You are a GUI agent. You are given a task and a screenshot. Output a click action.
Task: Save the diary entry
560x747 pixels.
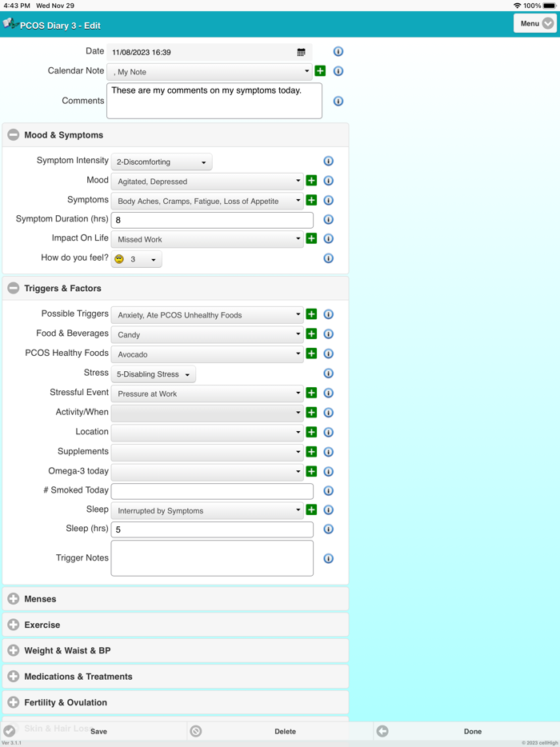(94, 731)
